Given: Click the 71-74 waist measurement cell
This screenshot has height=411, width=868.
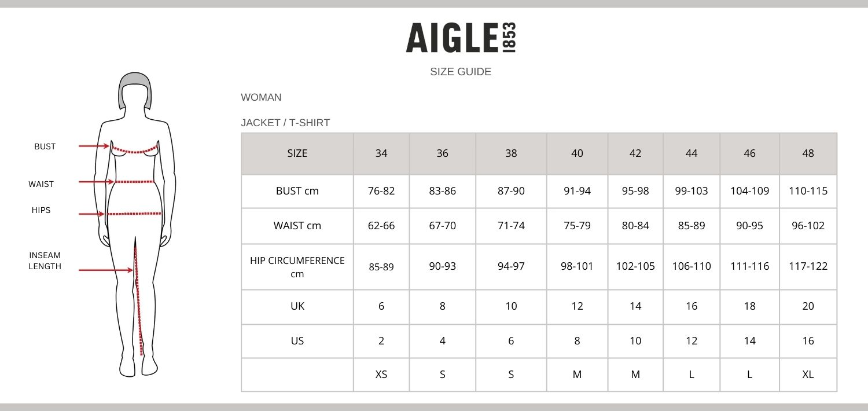Looking at the screenshot, I should point(511,226).
